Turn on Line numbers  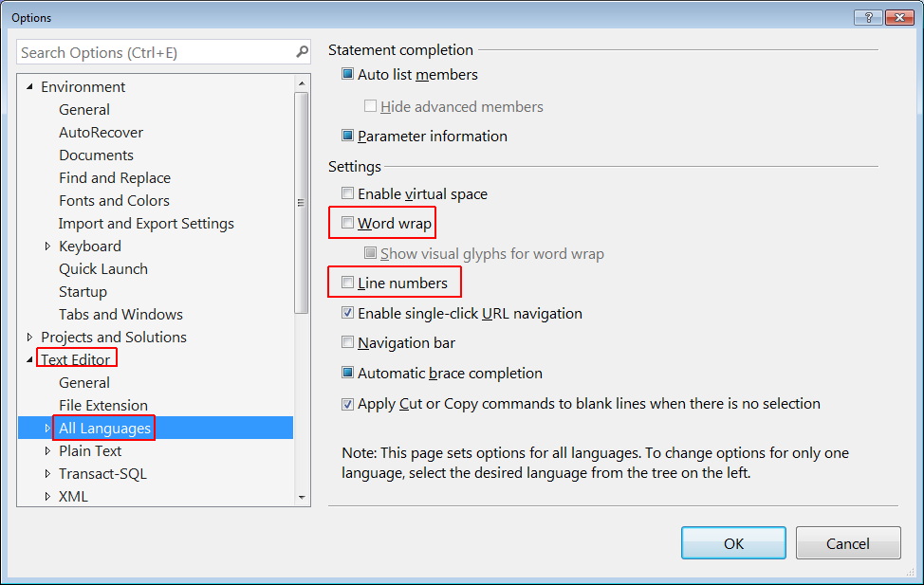[x=348, y=283]
